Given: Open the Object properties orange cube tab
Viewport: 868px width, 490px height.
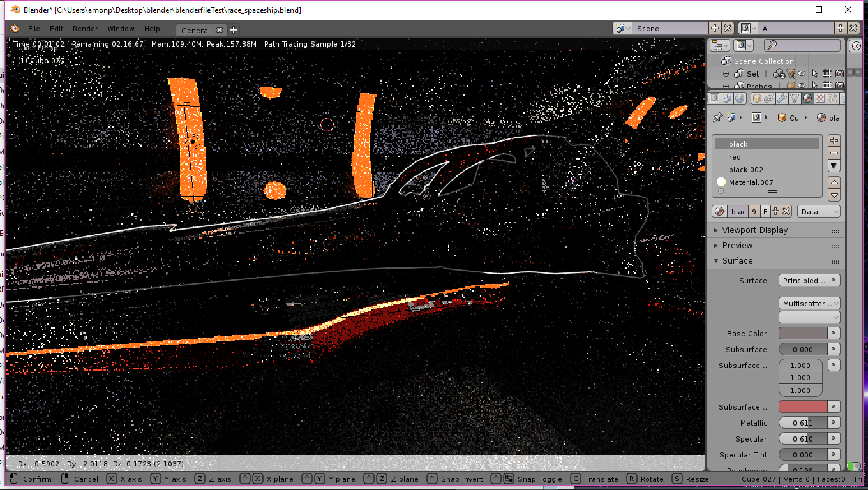Looking at the screenshot, I should [x=756, y=98].
